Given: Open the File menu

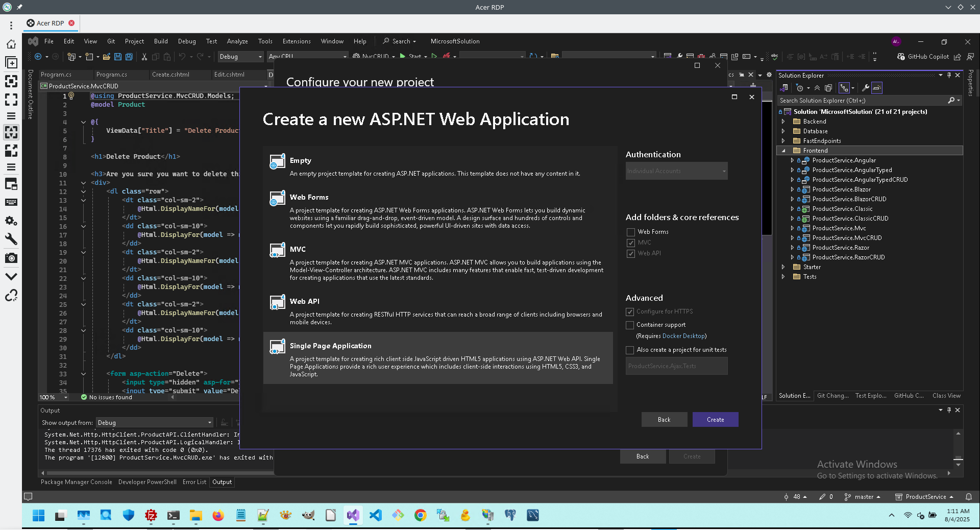Looking at the screenshot, I should [49, 41].
